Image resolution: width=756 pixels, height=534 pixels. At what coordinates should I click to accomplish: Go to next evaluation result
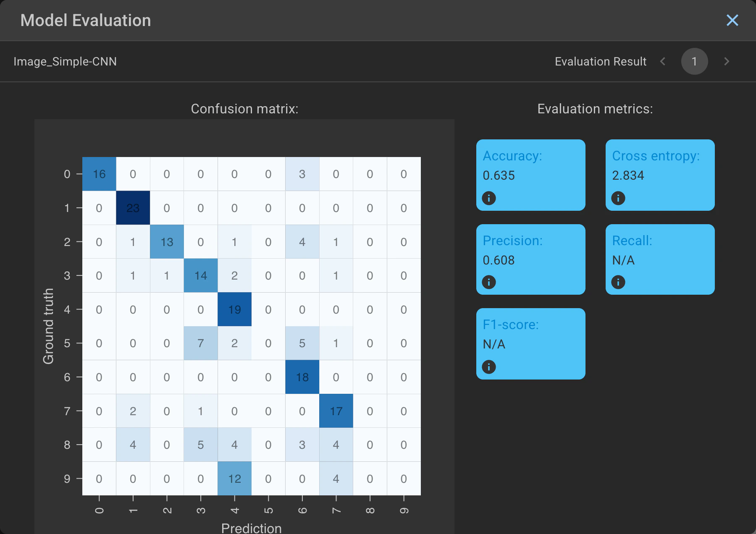727,61
